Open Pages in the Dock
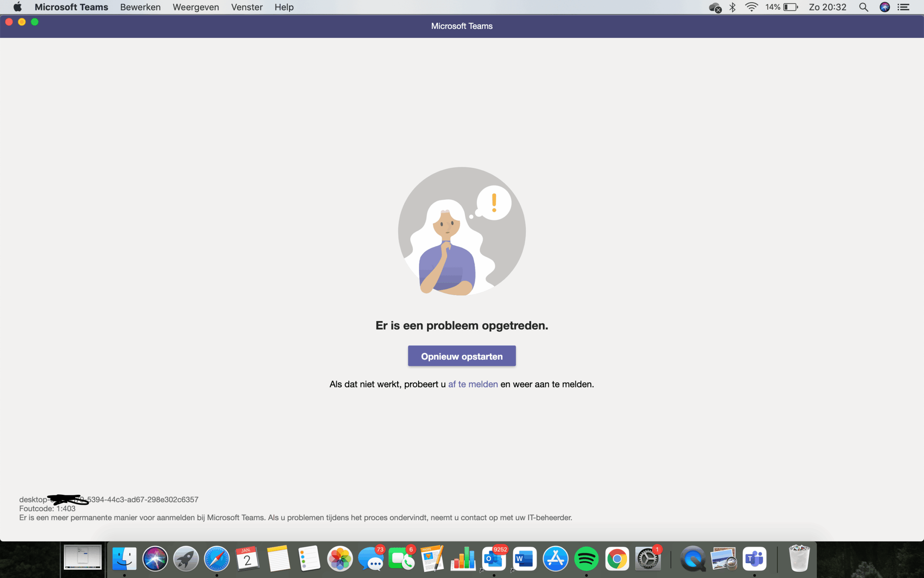Viewport: 924px width, 578px height. [x=432, y=558]
